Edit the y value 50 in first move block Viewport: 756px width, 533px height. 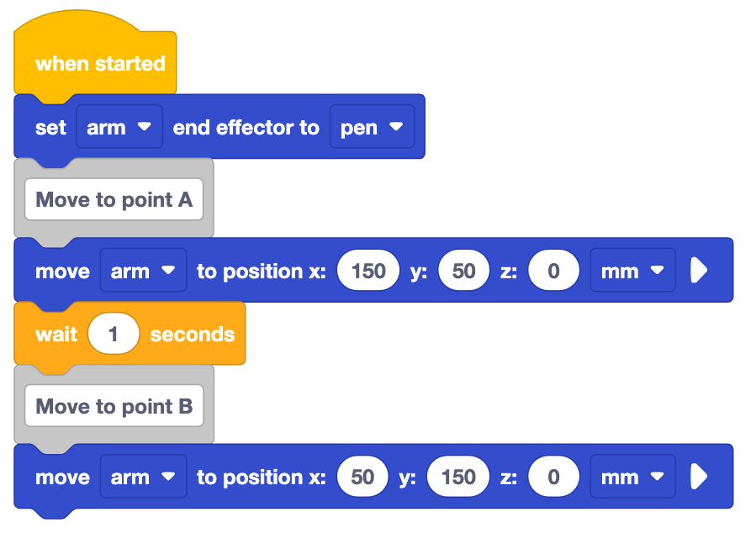coord(463,270)
